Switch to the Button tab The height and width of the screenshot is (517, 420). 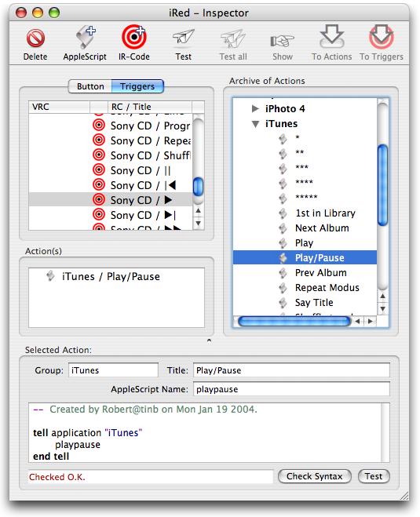pyautogui.click(x=90, y=86)
